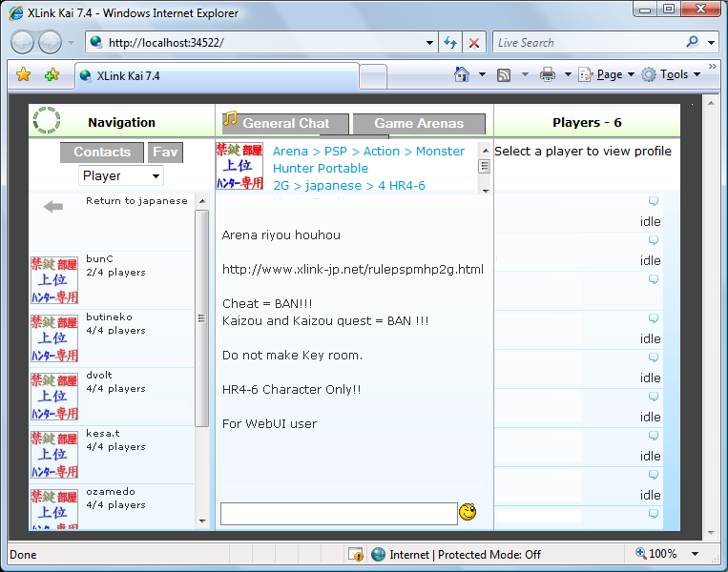Expand the address bar history dropdown
Image resolution: width=728 pixels, height=572 pixels.
pyautogui.click(x=429, y=43)
